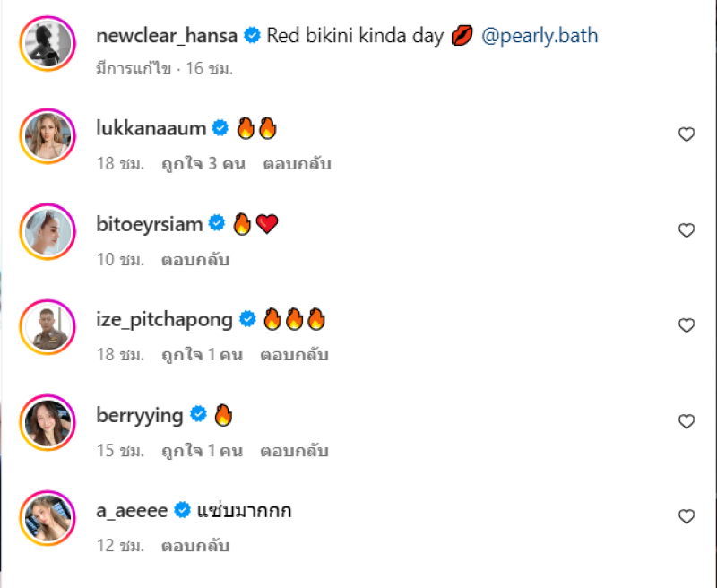This screenshot has height=588, width=717.
Task: View bitoeyrsiam's avatar story ring
Action: point(48,232)
